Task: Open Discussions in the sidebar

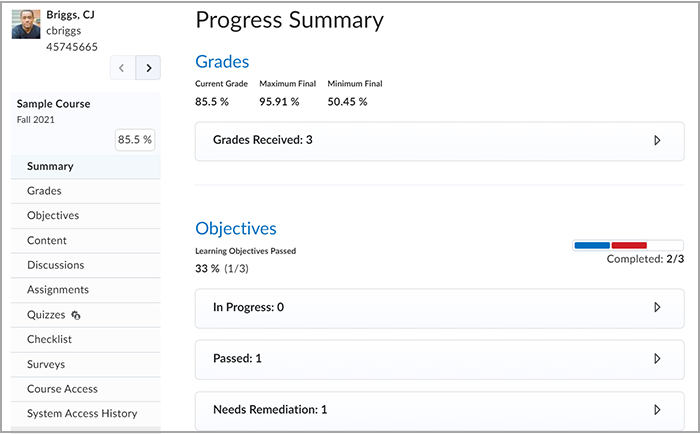Action: (x=86, y=265)
